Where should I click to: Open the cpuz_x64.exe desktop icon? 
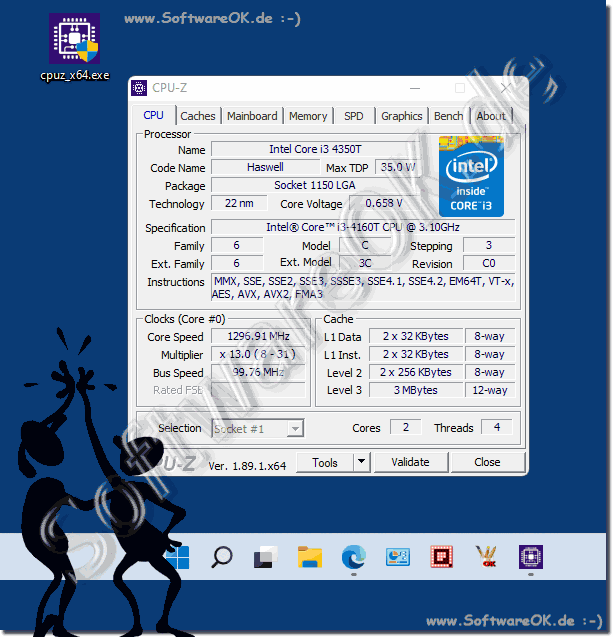(x=74, y=47)
